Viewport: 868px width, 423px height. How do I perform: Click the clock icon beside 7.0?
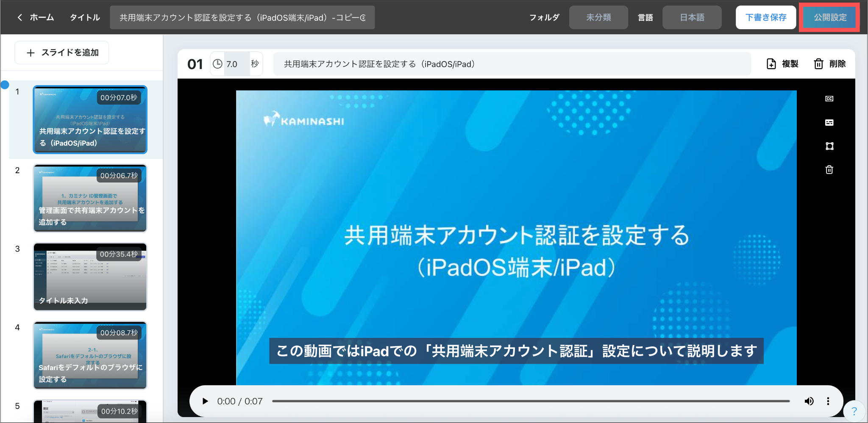pyautogui.click(x=217, y=64)
